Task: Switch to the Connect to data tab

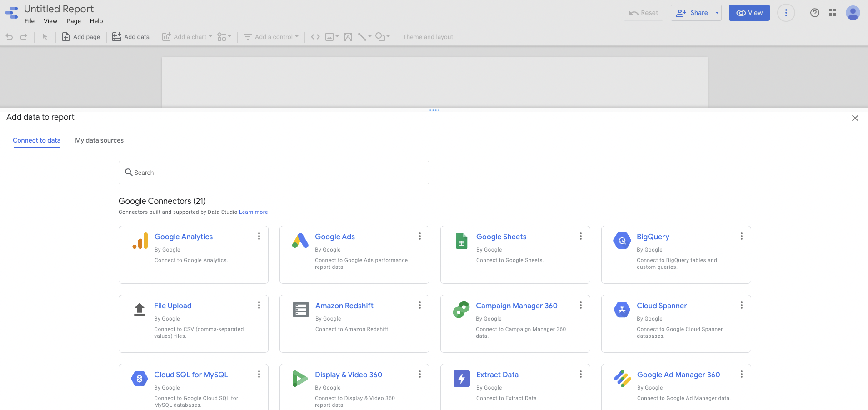Action: click(x=37, y=140)
